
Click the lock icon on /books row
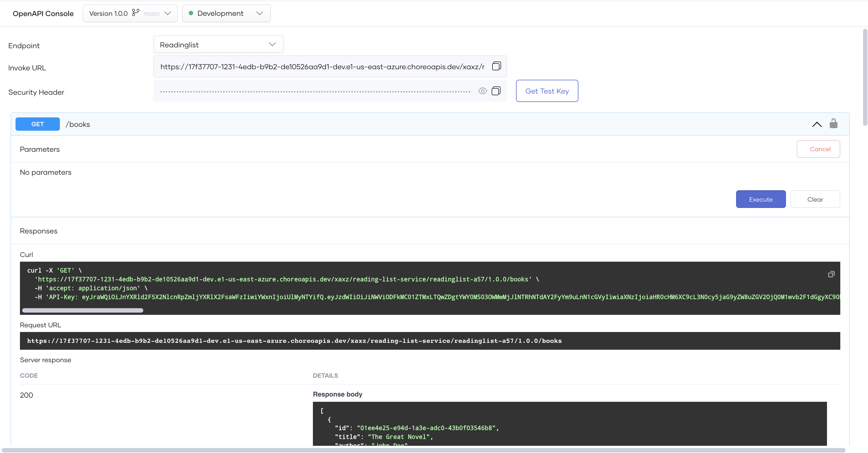[x=833, y=123]
